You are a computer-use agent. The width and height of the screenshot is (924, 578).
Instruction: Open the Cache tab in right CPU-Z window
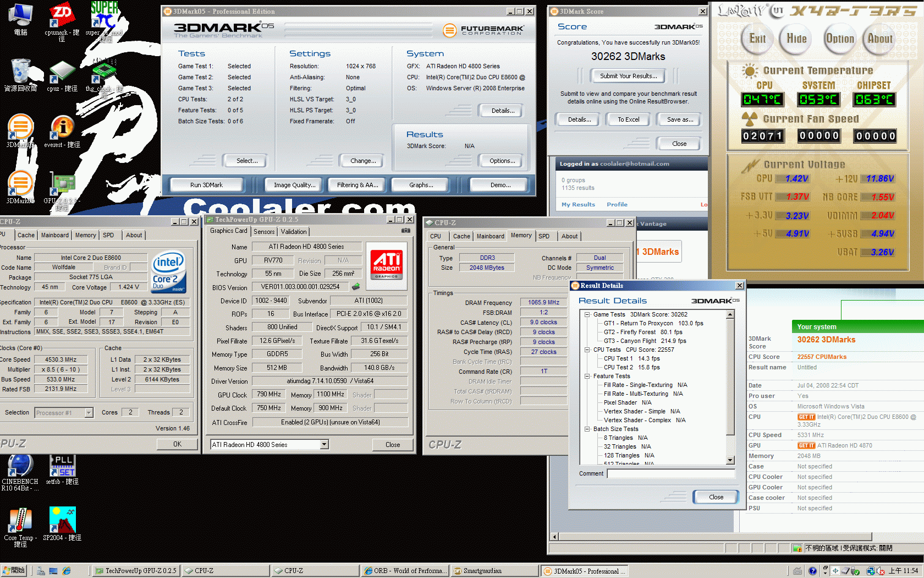tap(461, 236)
